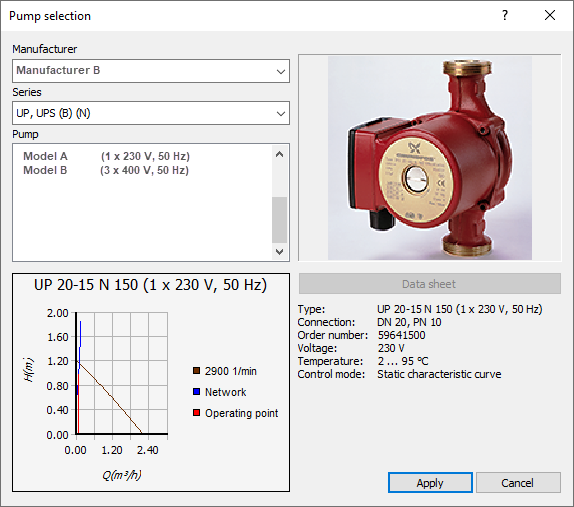The width and height of the screenshot is (574, 507).
Task: Click the red Operating point legend swatch
Action: point(197,413)
